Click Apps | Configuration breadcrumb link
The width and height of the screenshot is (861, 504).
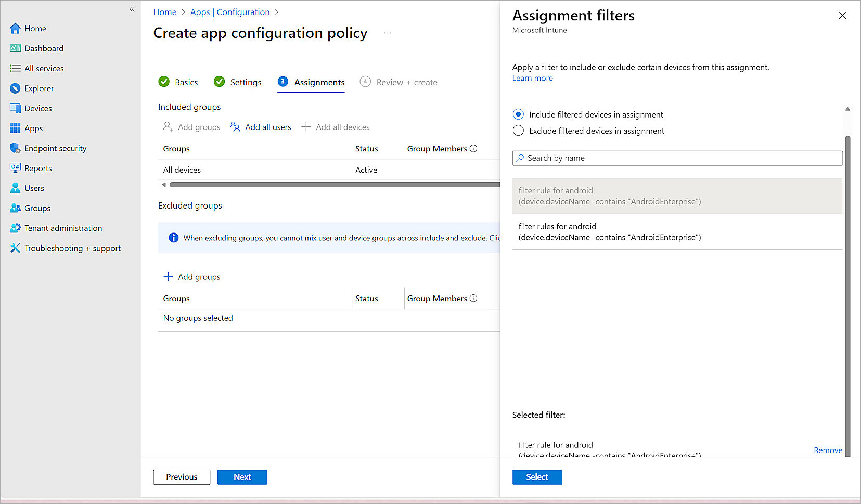click(x=230, y=12)
